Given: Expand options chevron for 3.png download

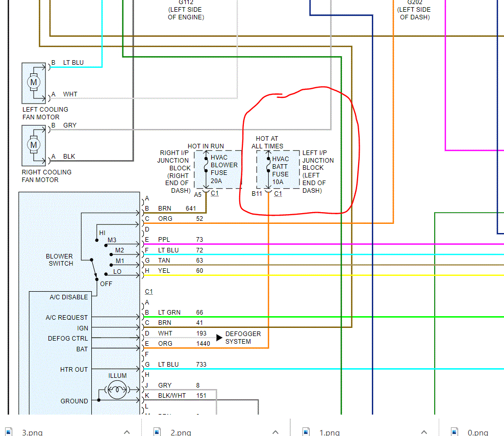Looking at the screenshot, I should tap(127, 432).
